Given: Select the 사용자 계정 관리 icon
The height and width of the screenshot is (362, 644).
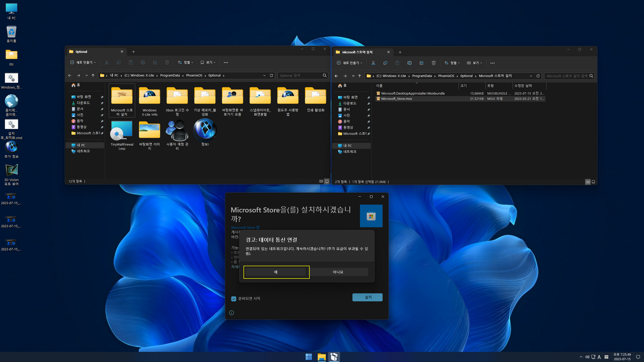Looking at the screenshot, I should point(177,135).
